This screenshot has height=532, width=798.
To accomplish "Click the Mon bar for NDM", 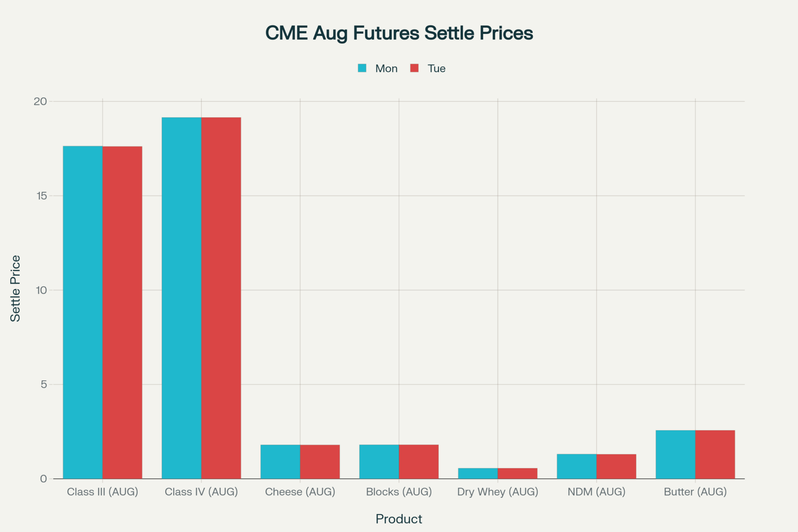I will (577, 466).
